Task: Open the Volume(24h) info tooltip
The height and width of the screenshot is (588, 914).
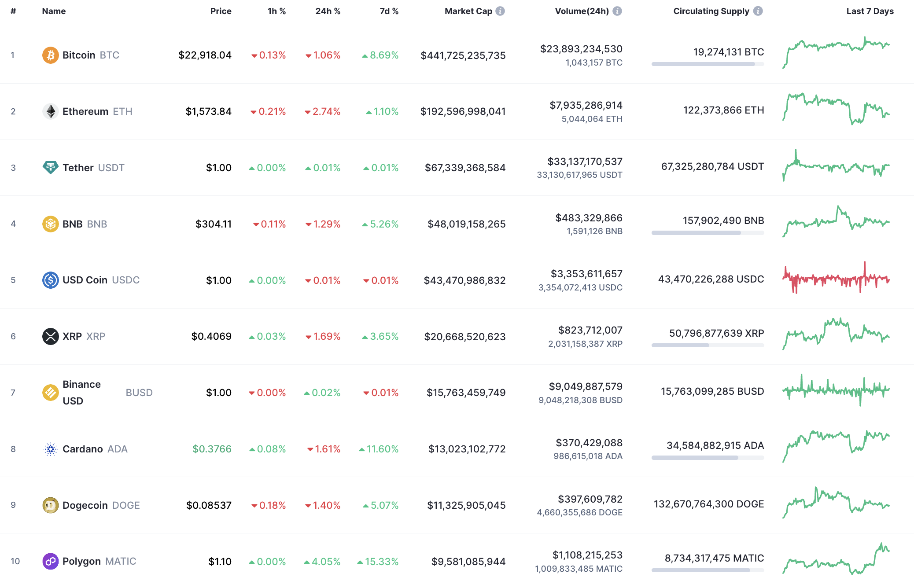Action: coord(618,11)
